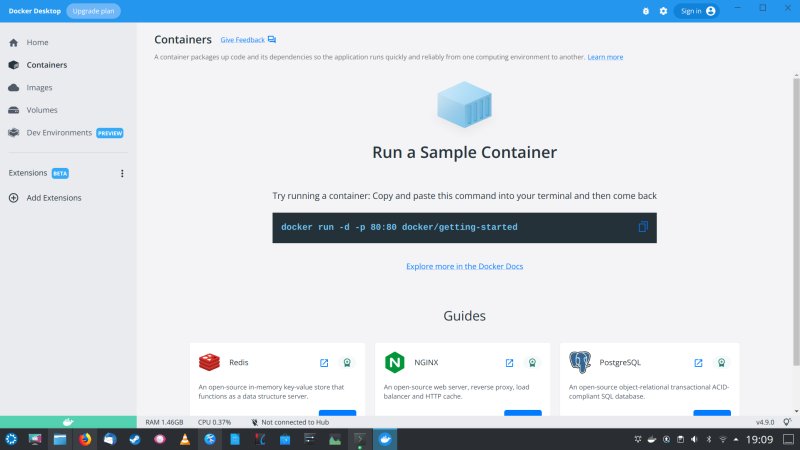Viewport: 800px width, 450px height.
Task: Click the RAM 1.46GB status text
Action: click(164, 422)
